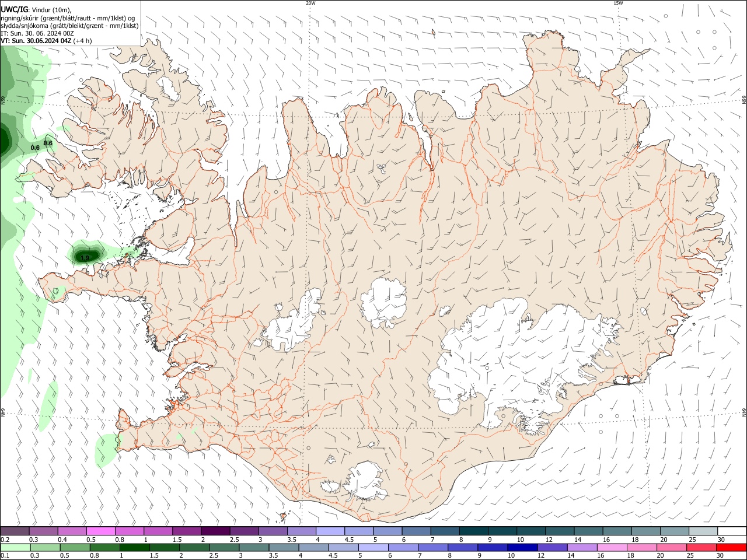Screen dimensions: 747x560
Task: Click the 'UWC/IG' title text
Action: pyautogui.click(x=14, y=10)
